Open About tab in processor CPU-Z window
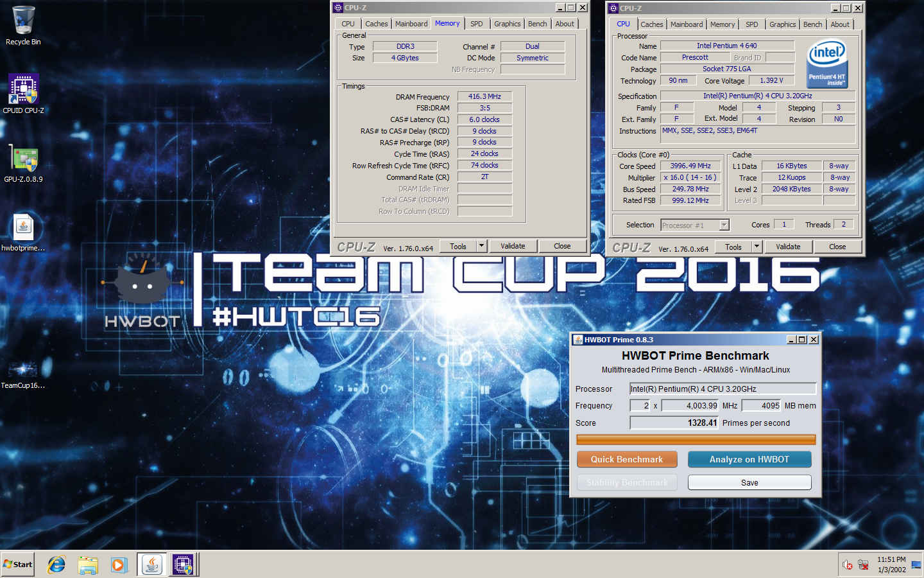The image size is (924, 578). [840, 24]
